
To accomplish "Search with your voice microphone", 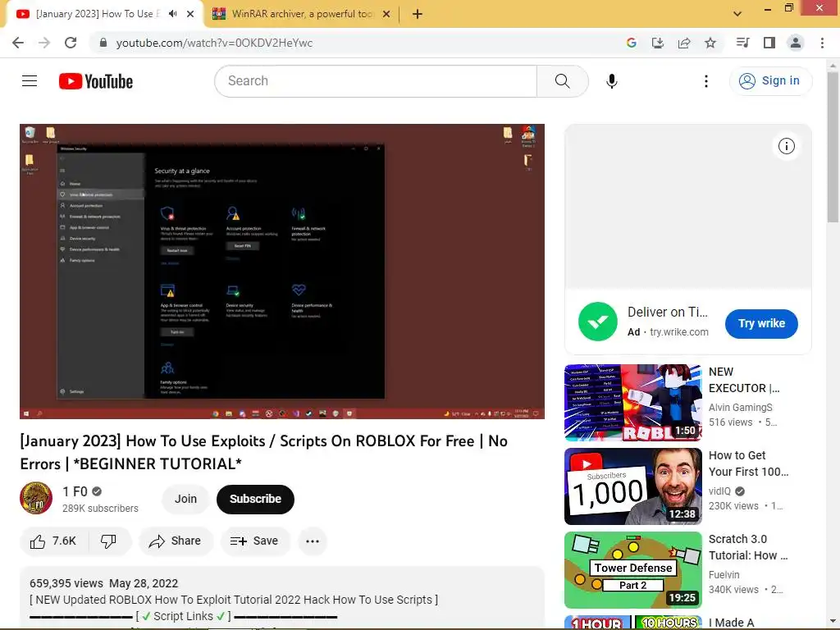I will tap(612, 81).
